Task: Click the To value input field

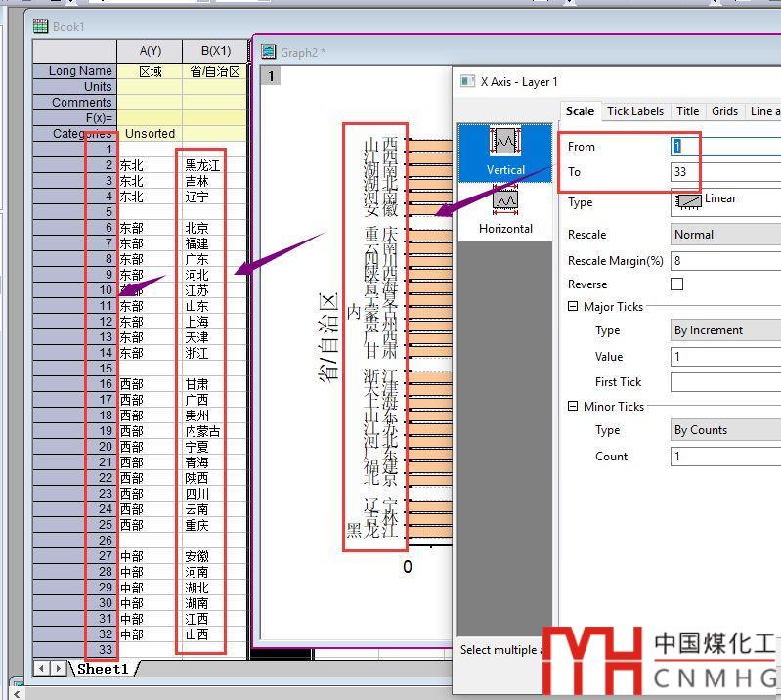Action: coord(725,172)
